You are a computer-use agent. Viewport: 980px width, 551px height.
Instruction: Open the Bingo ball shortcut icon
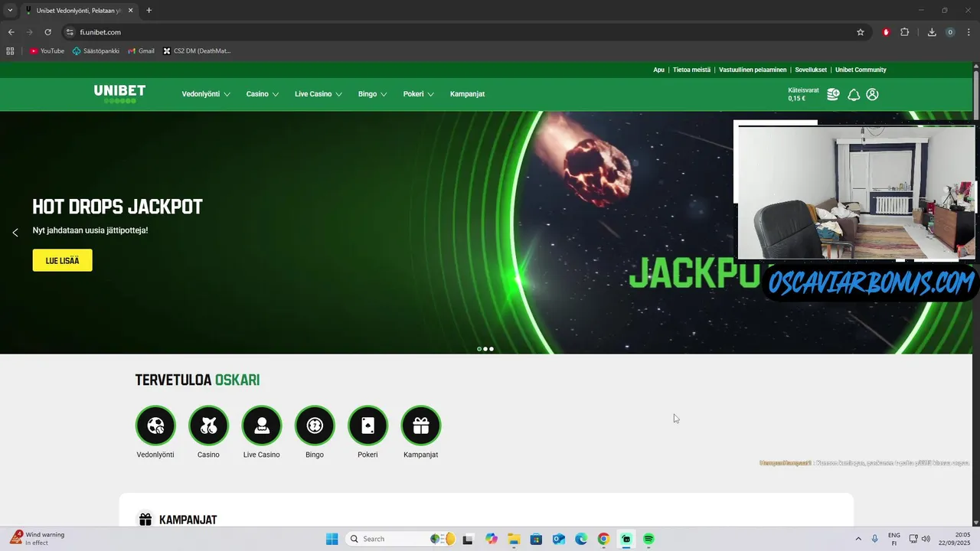[315, 425]
